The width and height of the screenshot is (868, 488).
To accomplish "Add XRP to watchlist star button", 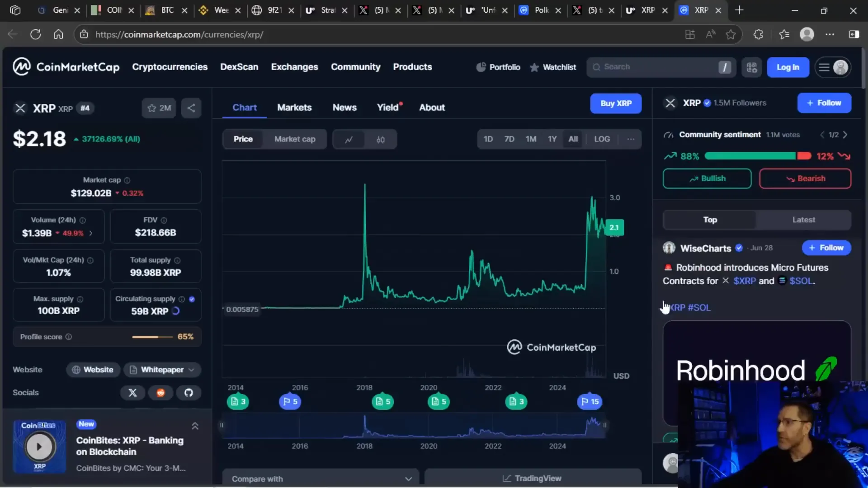I will [x=159, y=108].
